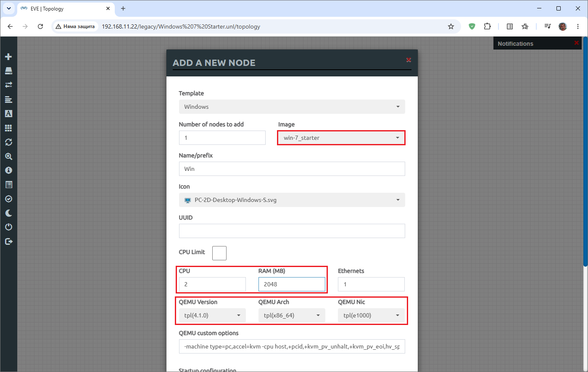Open the media controls toolbar icon

tap(547, 26)
